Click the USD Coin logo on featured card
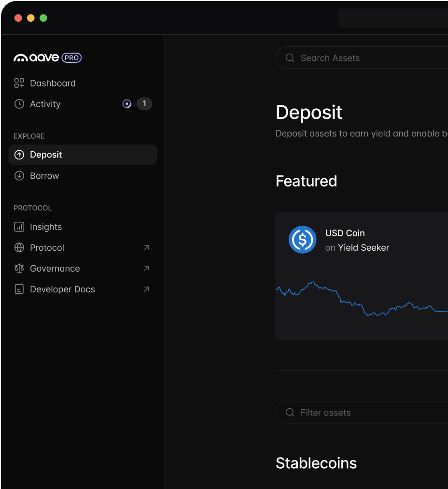The width and height of the screenshot is (448, 489). coord(302,240)
